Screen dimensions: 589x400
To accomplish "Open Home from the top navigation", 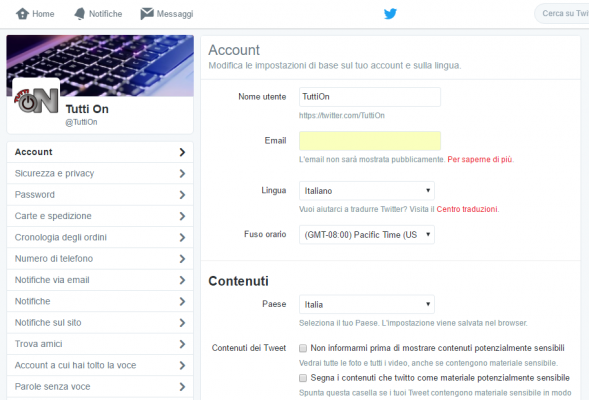I will (35, 14).
